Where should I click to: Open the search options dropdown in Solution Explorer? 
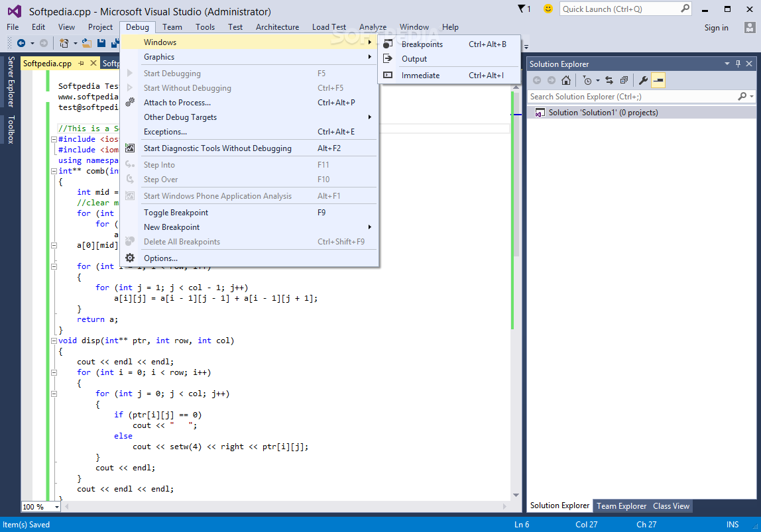click(x=752, y=97)
